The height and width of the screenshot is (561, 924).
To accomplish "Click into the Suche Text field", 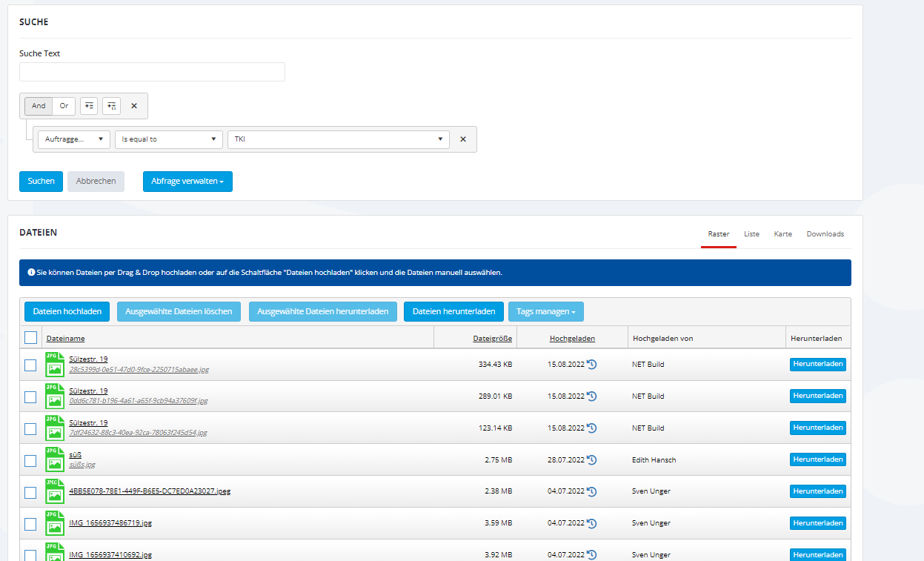I will 152,72.
